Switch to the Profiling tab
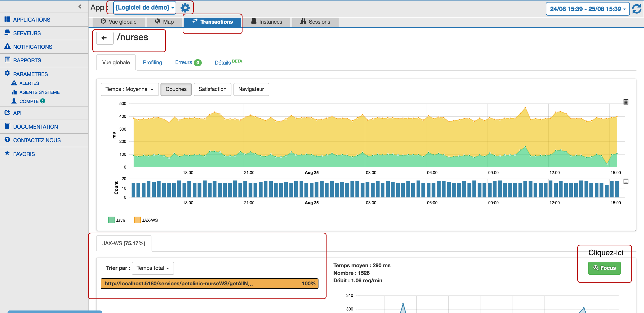Image resolution: width=644 pixels, height=313 pixels. 152,62
